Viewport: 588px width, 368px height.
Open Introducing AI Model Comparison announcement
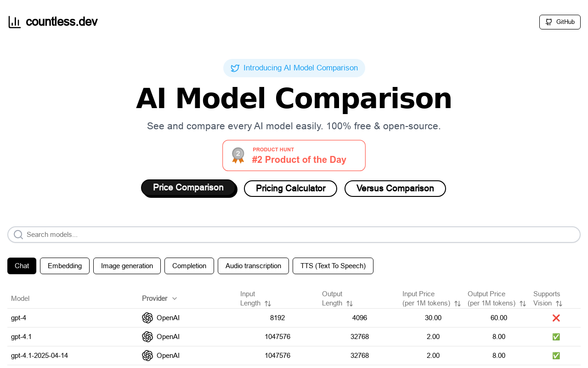(294, 68)
